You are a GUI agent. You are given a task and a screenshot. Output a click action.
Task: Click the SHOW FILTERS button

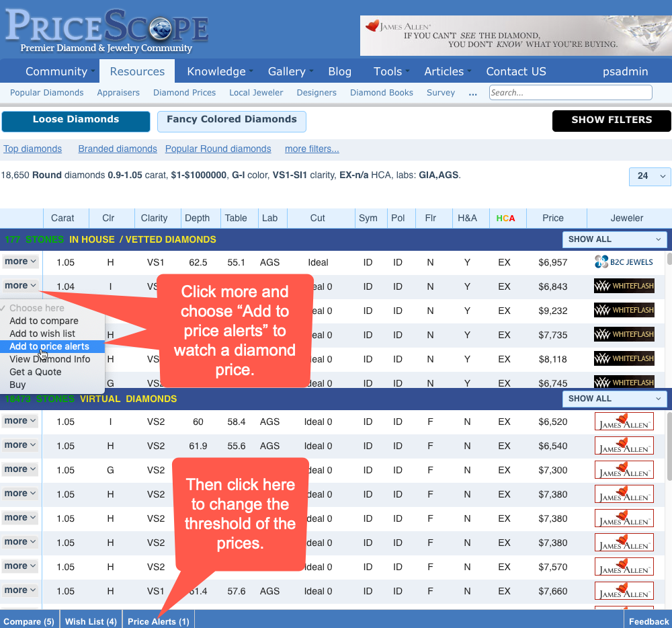click(x=611, y=121)
